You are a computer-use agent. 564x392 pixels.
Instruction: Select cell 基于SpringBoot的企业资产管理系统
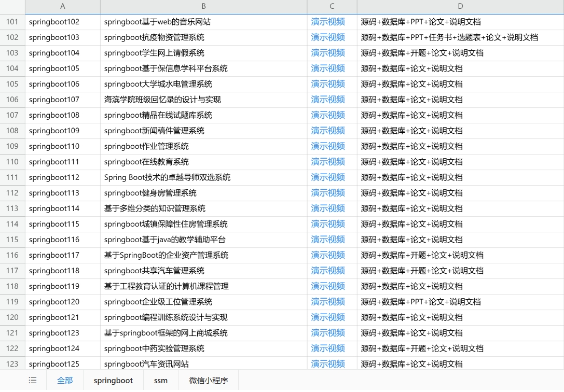click(203, 255)
